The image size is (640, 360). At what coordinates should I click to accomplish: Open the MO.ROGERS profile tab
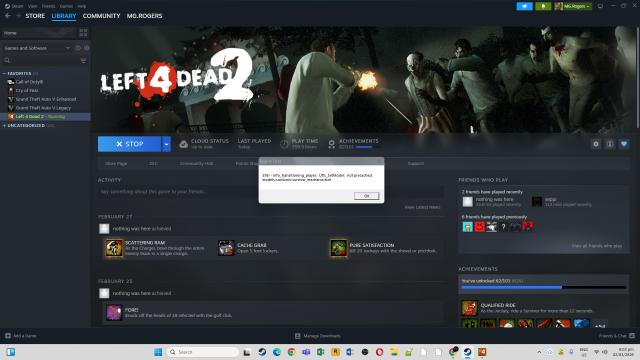click(x=144, y=16)
